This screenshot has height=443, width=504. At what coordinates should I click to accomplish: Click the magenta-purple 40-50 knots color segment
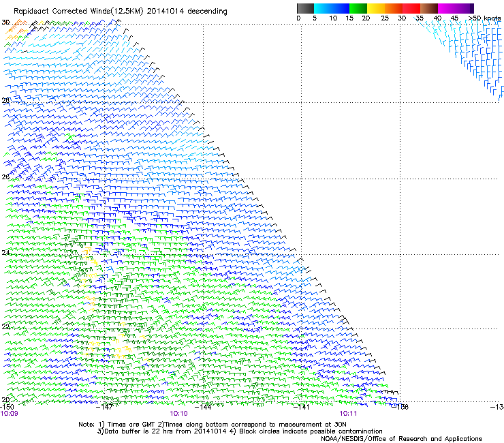pos(456,8)
